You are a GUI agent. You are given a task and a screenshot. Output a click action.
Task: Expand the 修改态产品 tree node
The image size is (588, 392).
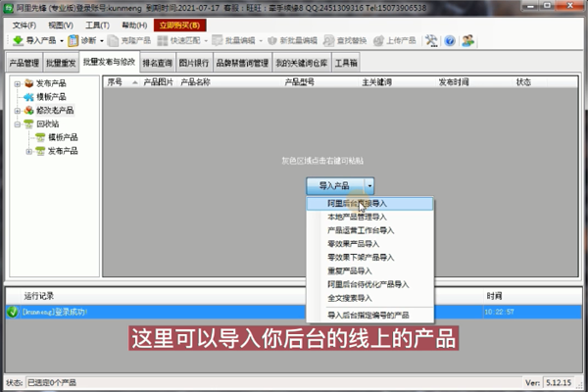[17, 111]
